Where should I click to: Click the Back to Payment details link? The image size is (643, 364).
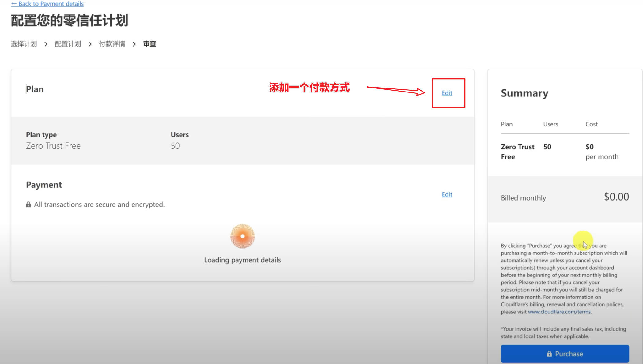[47, 4]
